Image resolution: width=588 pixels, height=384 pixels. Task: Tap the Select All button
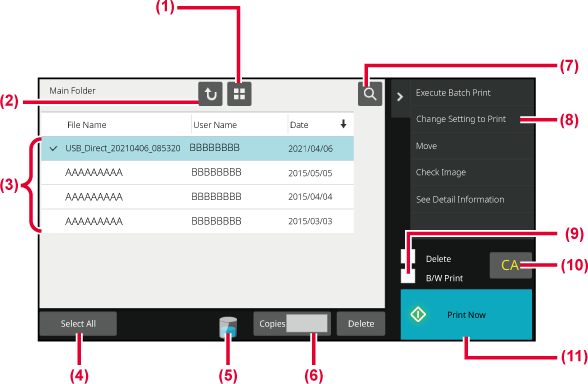point(78,324)
